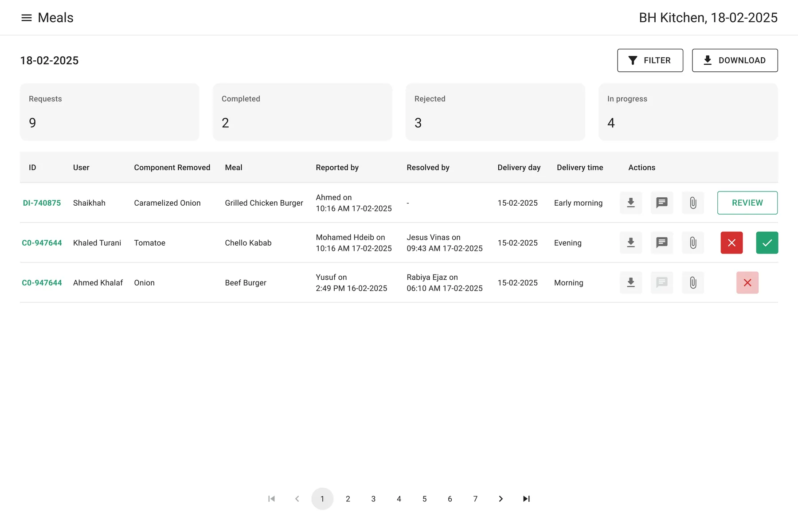
Task: Open the C0-947644 link for Ahmed Khalaf
Action: tap(42, 282)
